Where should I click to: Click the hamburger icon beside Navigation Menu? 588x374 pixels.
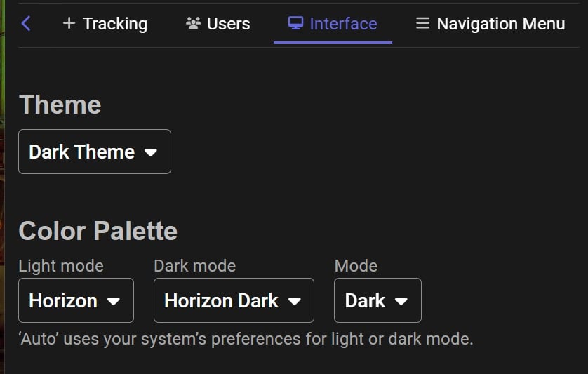pos(422,23)
